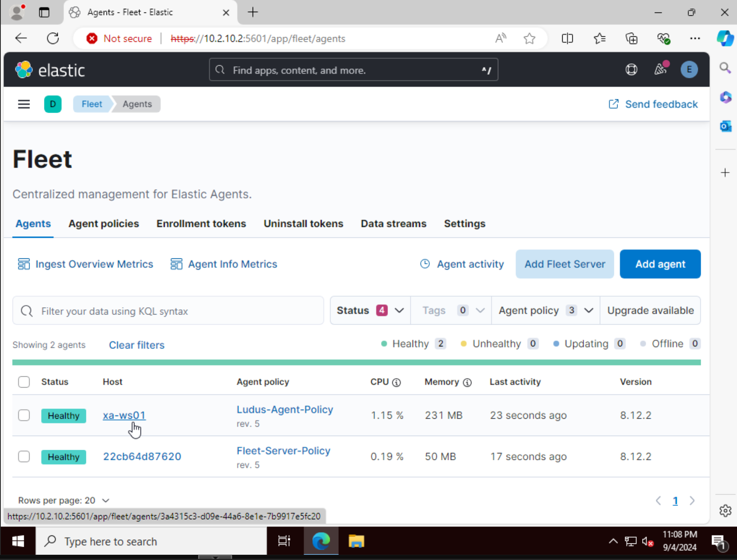This screenshot has width=737, height=560.
Task: Open the help menu lifebuoy icon
Action: pos(631,70)
